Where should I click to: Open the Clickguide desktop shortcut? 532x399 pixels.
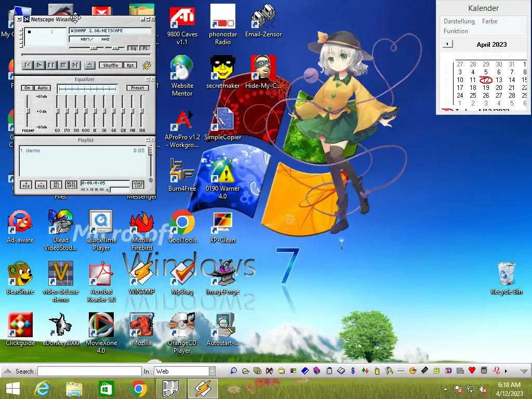coord(20,329)
